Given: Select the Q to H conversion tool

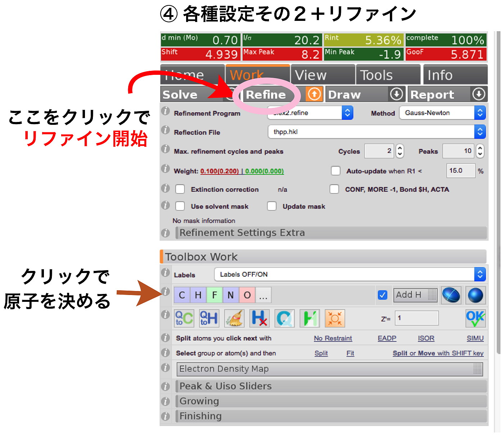Looking at the screenshot, I should pos(209,318).
